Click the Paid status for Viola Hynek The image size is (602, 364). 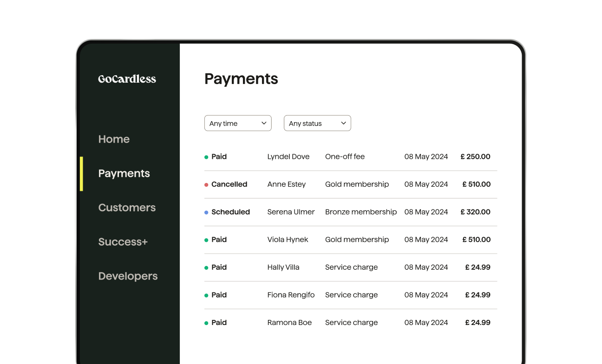click(219, 240)
